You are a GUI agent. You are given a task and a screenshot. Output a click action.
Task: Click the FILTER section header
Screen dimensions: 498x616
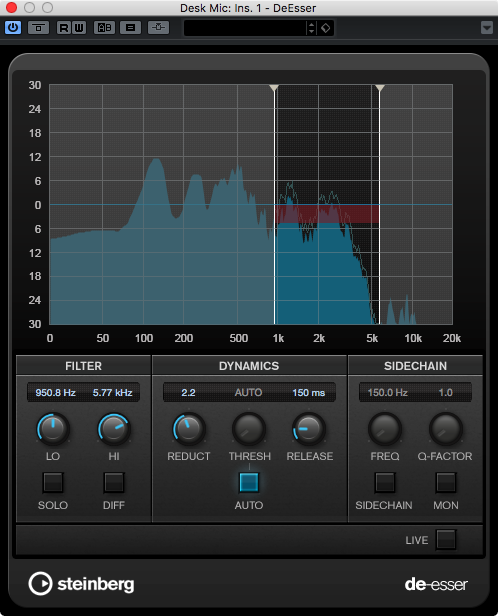click(83, 366)
